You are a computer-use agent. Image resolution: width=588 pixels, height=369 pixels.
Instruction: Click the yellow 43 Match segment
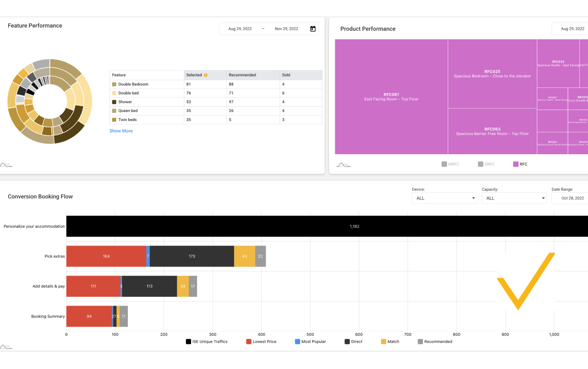click(245, 256)
